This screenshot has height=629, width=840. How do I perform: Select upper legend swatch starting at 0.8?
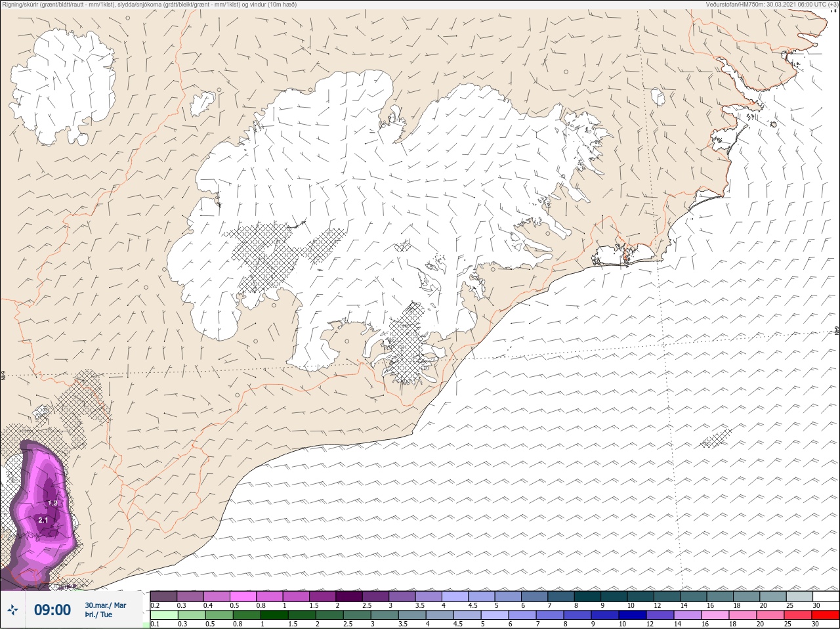(x=269, y=596)
